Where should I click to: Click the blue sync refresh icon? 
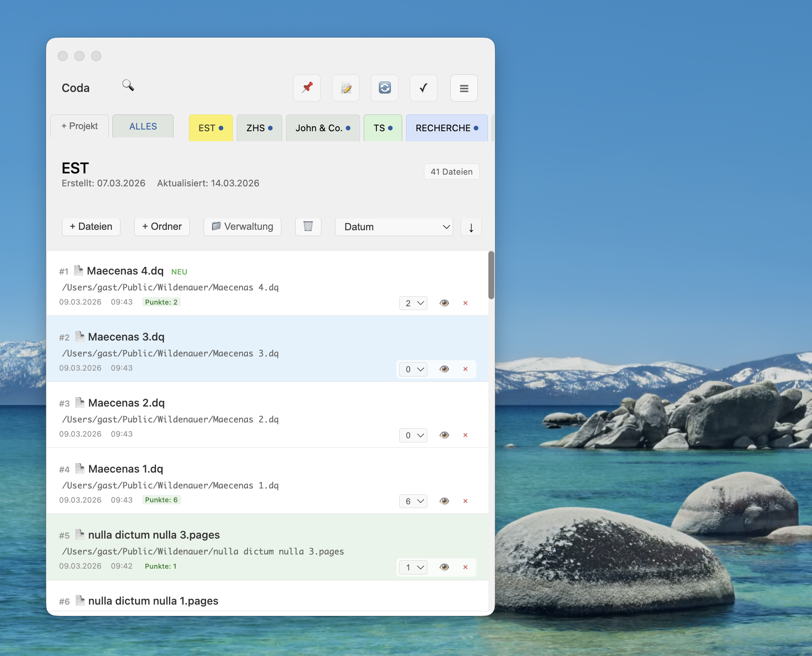tap(385, 88)
